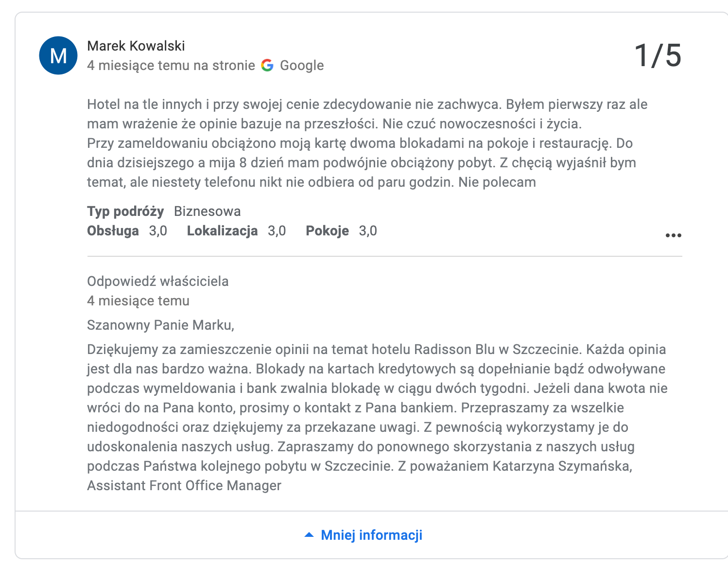Select the Biznesowa travel type label
Image resolution: width=728 pixels, height=567 pixels.
coord(207,211)
